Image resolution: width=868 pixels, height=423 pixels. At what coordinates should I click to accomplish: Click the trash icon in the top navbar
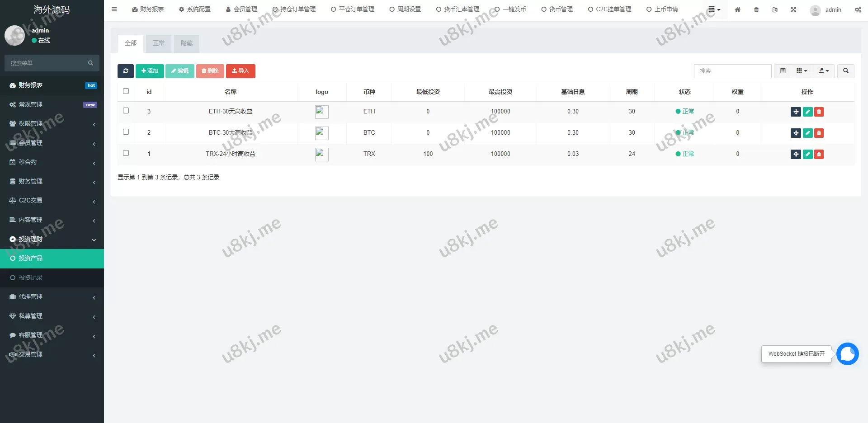(756, 9)
